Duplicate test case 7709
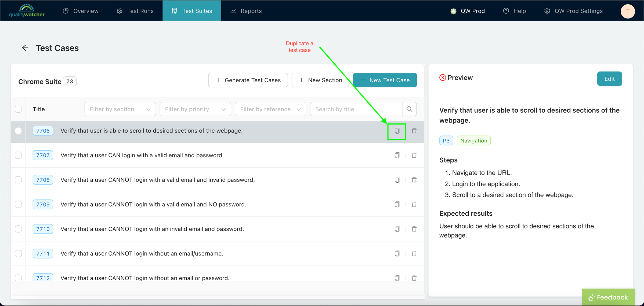The image size is (644, 306). [x=397, y=204]
